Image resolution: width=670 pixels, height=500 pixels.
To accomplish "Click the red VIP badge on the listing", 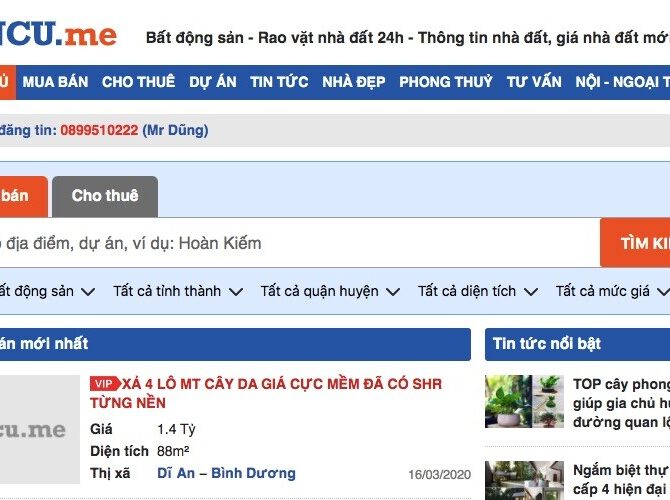I will tap(103, 384).
